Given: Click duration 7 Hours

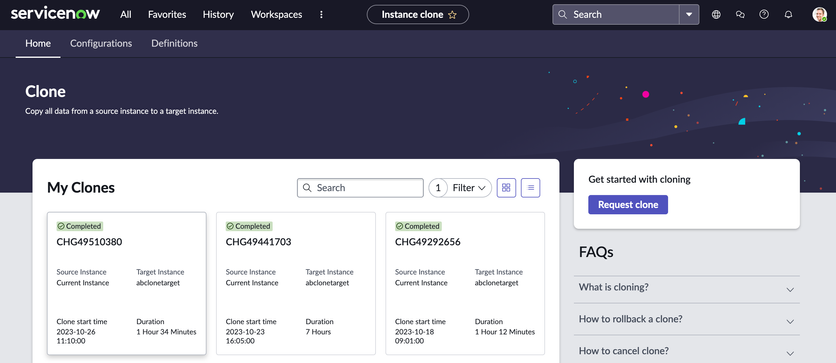Looking at the screenshot, I should coord(318,332).
